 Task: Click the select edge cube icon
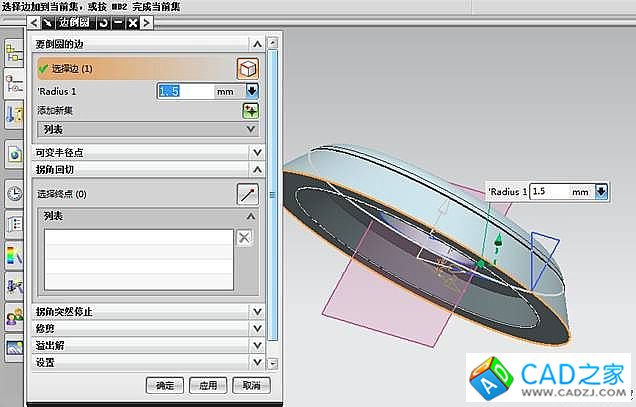[246, 68]
